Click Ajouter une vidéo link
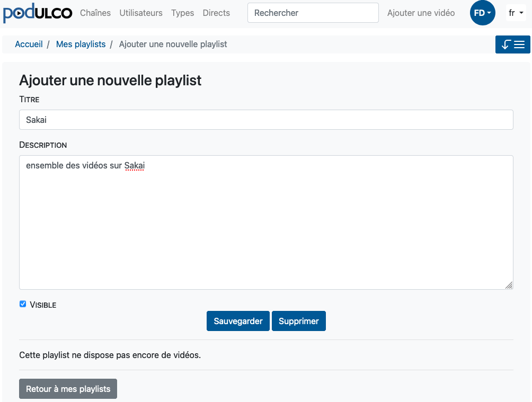This screenshot has width=532, height=402. [421, 13]
